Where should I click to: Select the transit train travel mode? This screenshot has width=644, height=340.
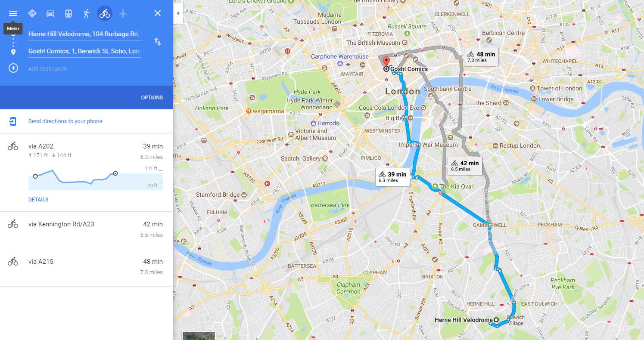[68, 13]
